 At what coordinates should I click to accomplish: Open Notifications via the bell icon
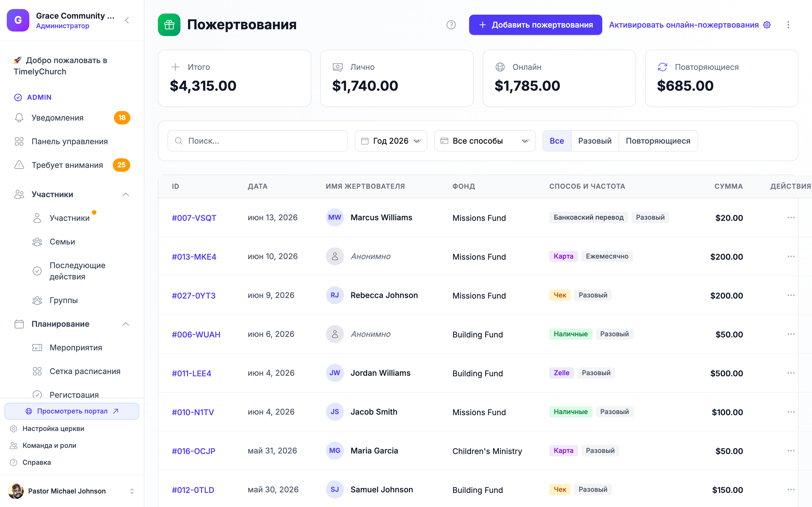tap(19, 118)
